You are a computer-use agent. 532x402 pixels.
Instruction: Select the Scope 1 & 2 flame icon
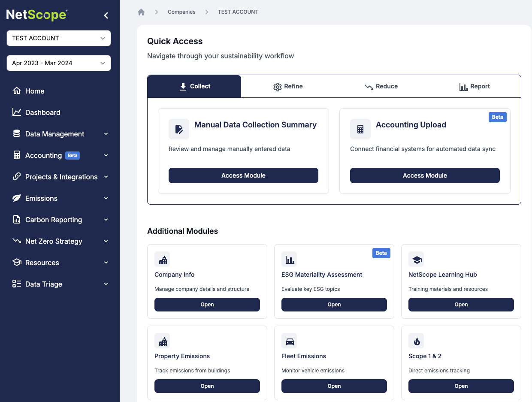pos(416,341)
